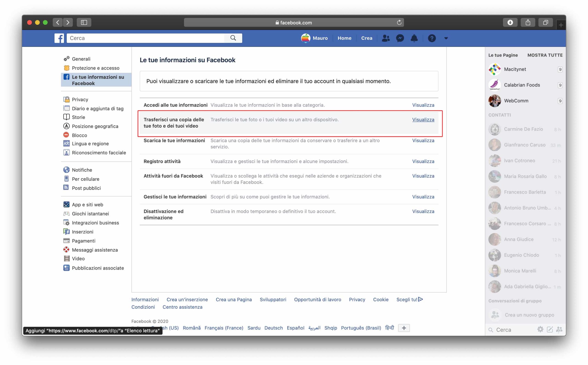
Task: Toggle Safari sidebar button
Action: [84, 23]
